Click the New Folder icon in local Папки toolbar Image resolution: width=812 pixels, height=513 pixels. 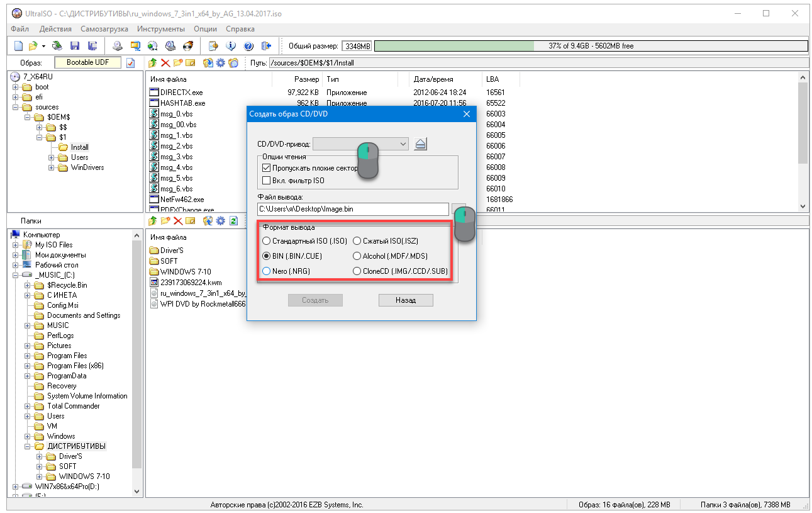[165, 221]
